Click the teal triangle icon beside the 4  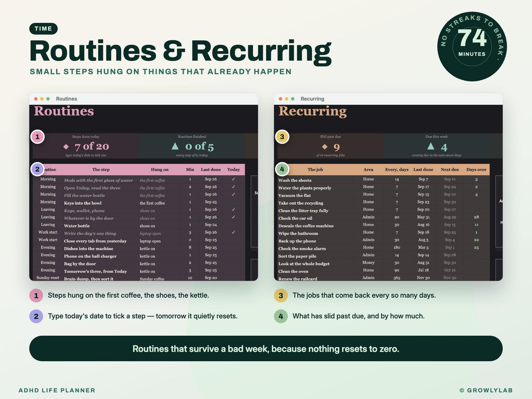point(430,146)
